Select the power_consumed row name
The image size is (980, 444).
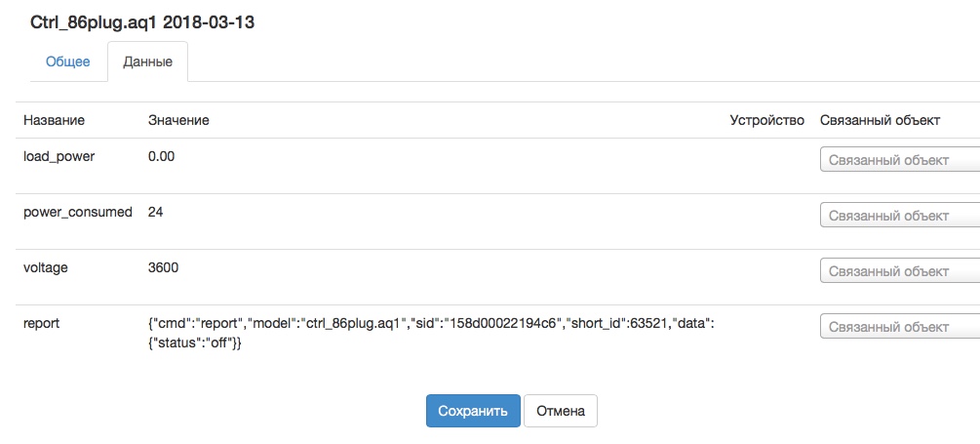point(77,212)
